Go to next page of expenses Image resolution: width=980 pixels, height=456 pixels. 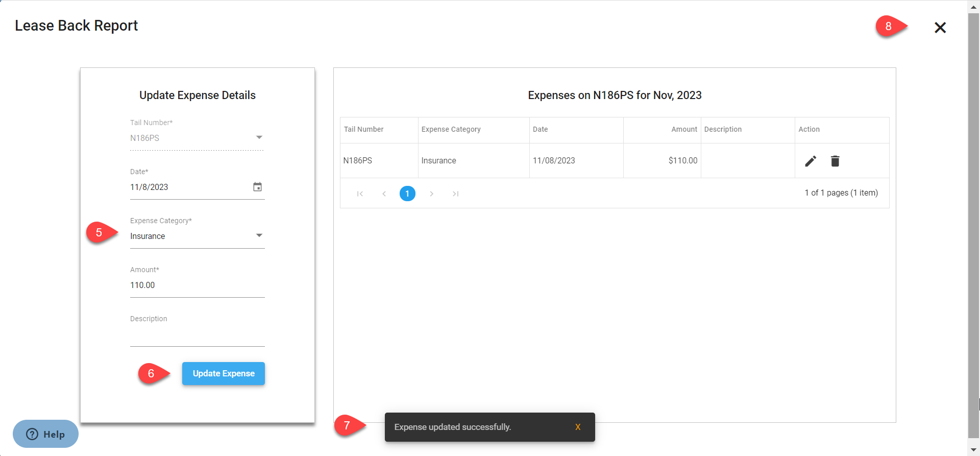click(x=431, y=194)
